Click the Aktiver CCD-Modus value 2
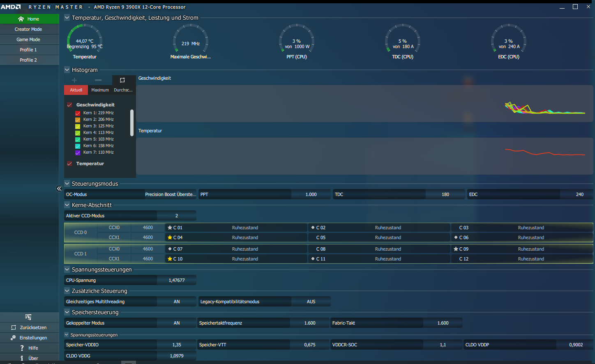This screenshot has width=595, height=364. coord(177,216)
